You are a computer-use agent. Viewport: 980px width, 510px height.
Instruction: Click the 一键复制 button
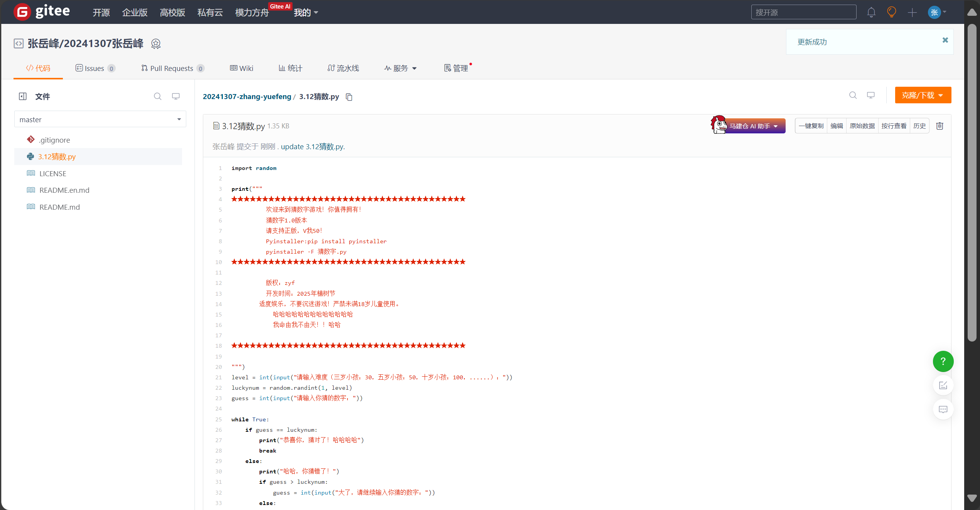click(811, 126)
